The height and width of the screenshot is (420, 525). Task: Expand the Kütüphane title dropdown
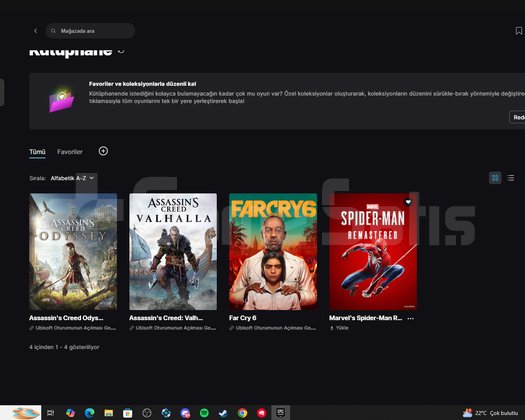[x=121, y=52]
